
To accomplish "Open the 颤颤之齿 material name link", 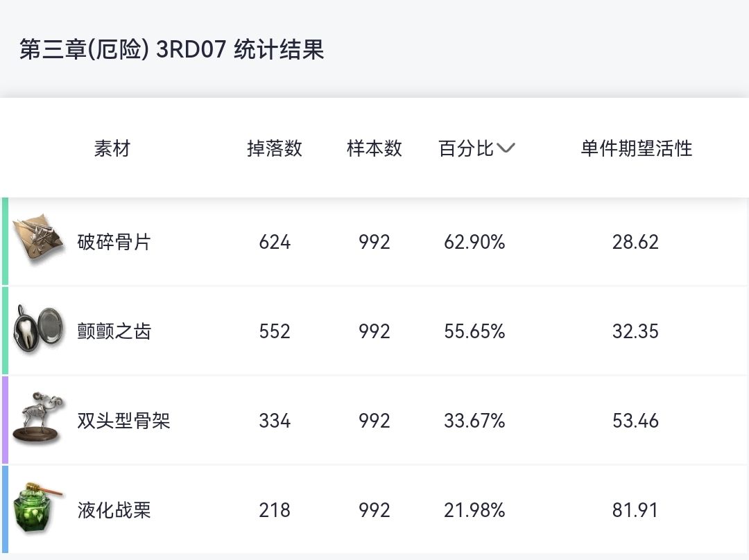I will click(114, 331).
